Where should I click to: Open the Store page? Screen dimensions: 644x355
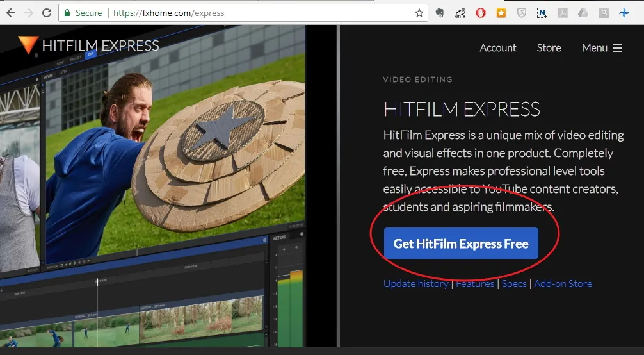(x=549, y=47)
